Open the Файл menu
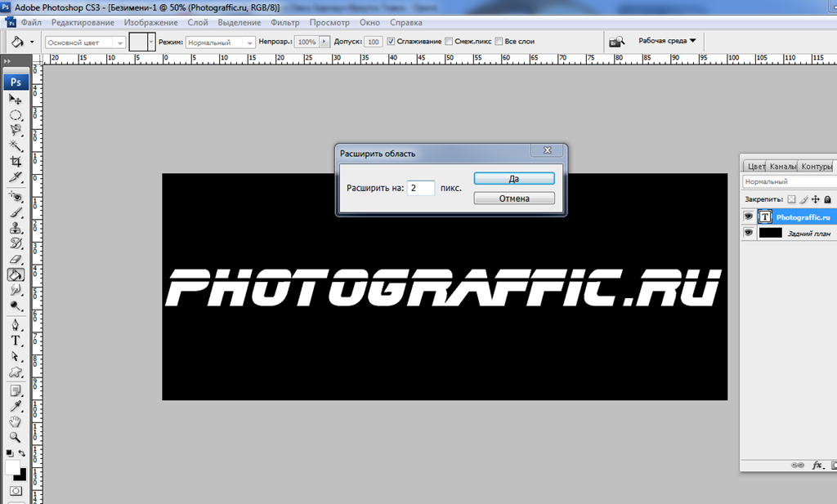Image resolution: width=837 pixels, height=504 pixels. [x=31, y=22]
